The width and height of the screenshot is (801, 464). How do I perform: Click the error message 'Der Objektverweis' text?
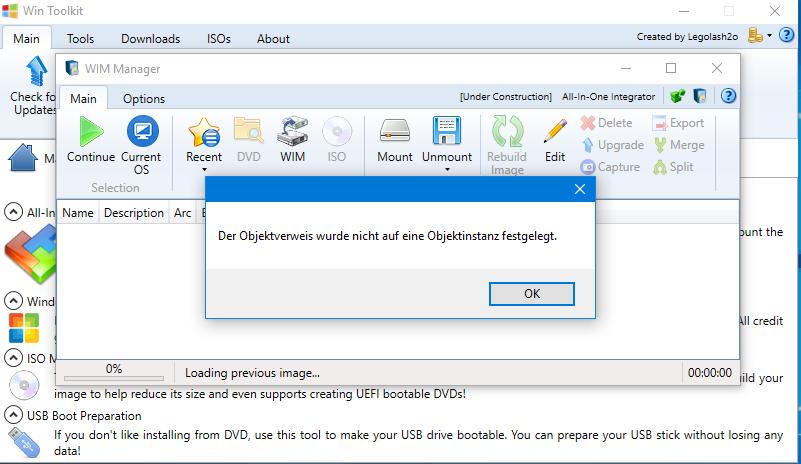point(387,236)
